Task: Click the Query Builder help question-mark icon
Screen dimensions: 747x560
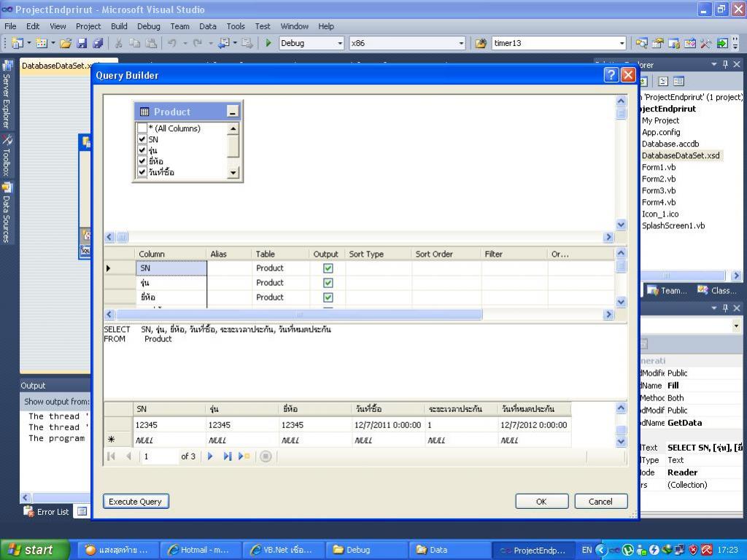Action: tap(611, 75)
